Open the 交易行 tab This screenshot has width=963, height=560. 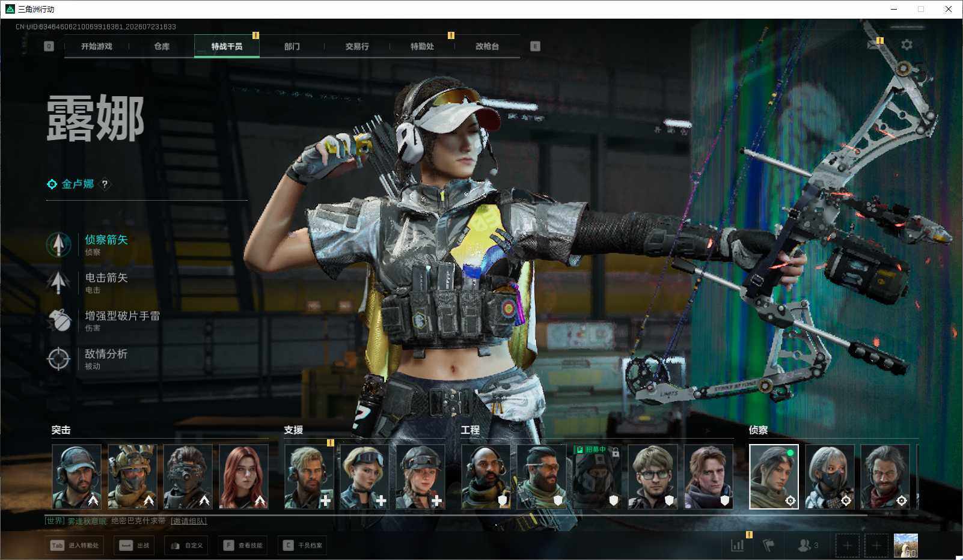[357, 46]
